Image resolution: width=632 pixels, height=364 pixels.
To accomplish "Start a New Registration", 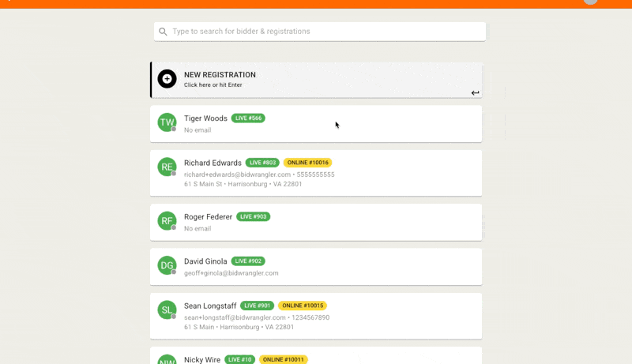I will (x=316, y=79).
